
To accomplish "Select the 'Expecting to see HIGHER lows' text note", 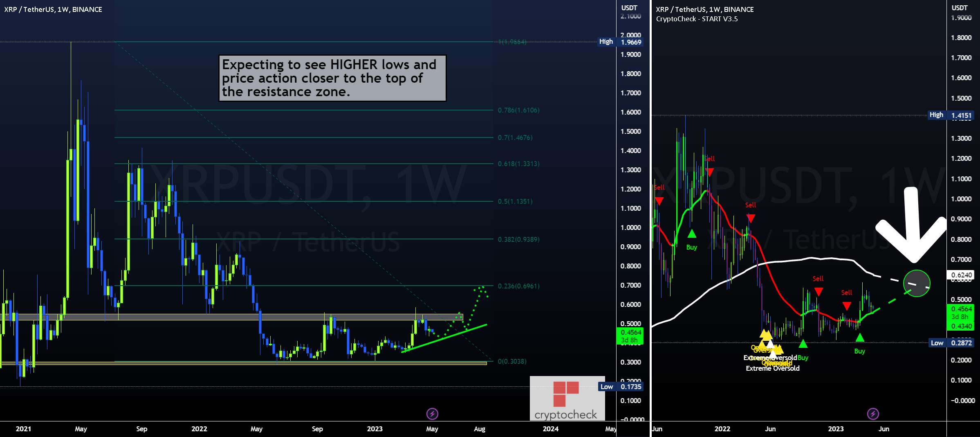I will [x=332, y=78].
